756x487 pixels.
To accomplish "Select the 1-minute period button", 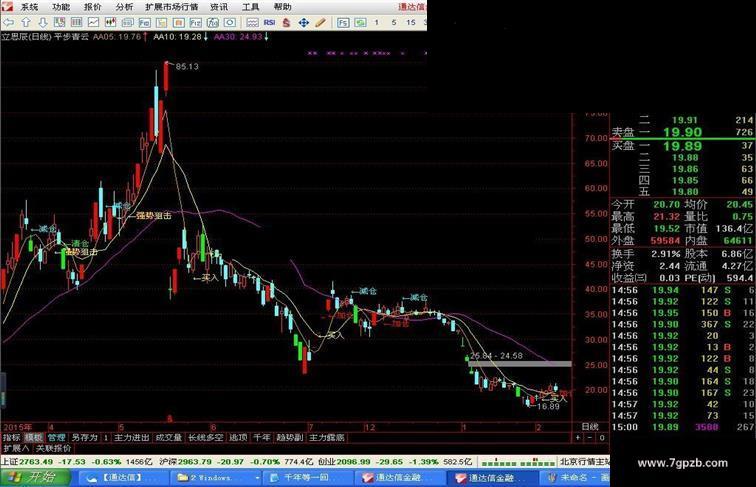I will pos(377,23).
